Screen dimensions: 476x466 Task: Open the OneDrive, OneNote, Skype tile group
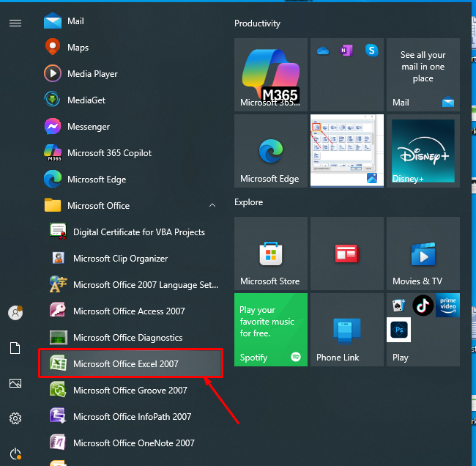pos(347,75)
